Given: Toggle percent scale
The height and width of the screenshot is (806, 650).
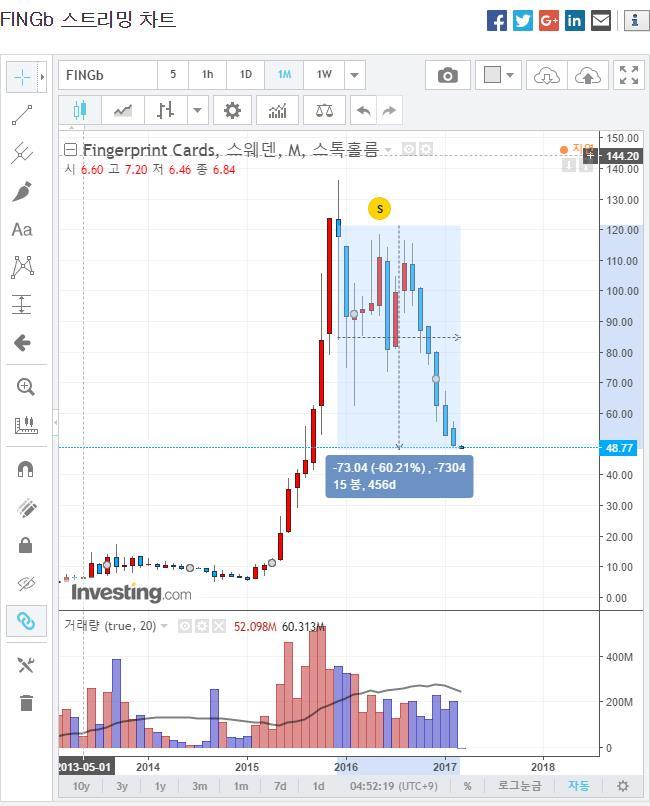Looking at the screenshot, I should coord(468,786).
